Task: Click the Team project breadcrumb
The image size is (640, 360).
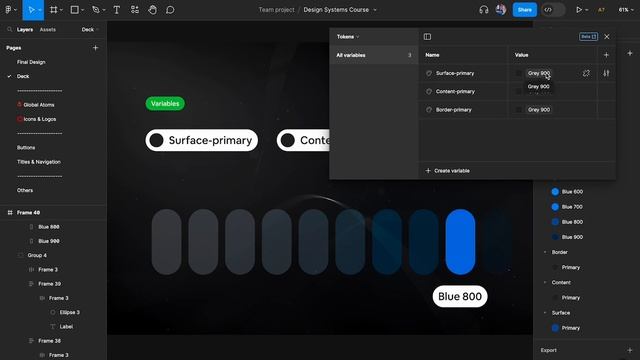Action: tap(276, 10)
